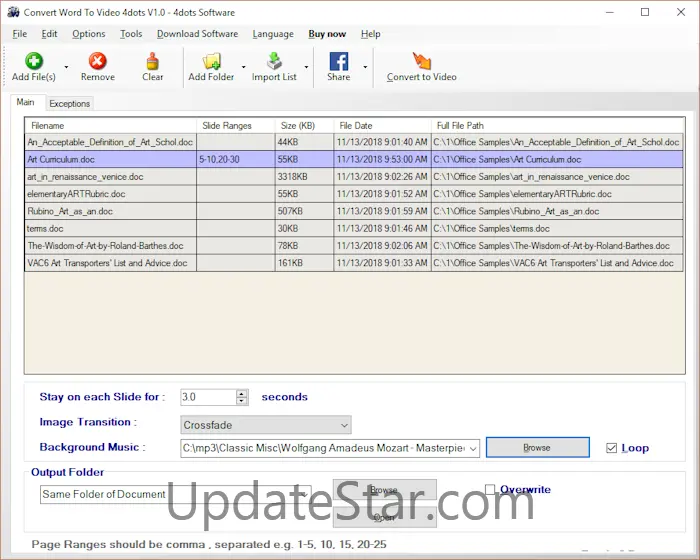This screenshot has height=560, width=700.
Task: Select the An_Acceptable_Definition_of_Art_Schol.doc row
Action: (x=354, y=142)
